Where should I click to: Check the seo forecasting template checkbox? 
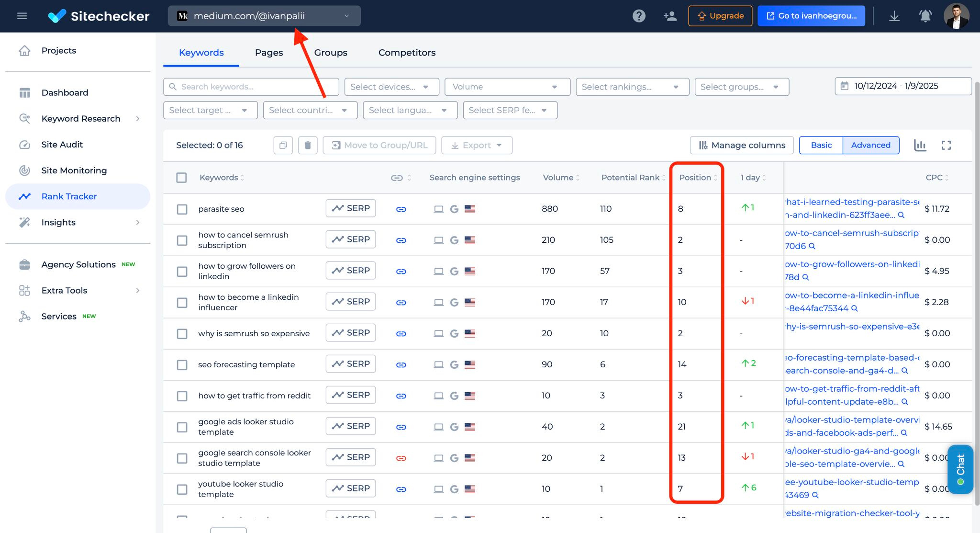(182, 365)
